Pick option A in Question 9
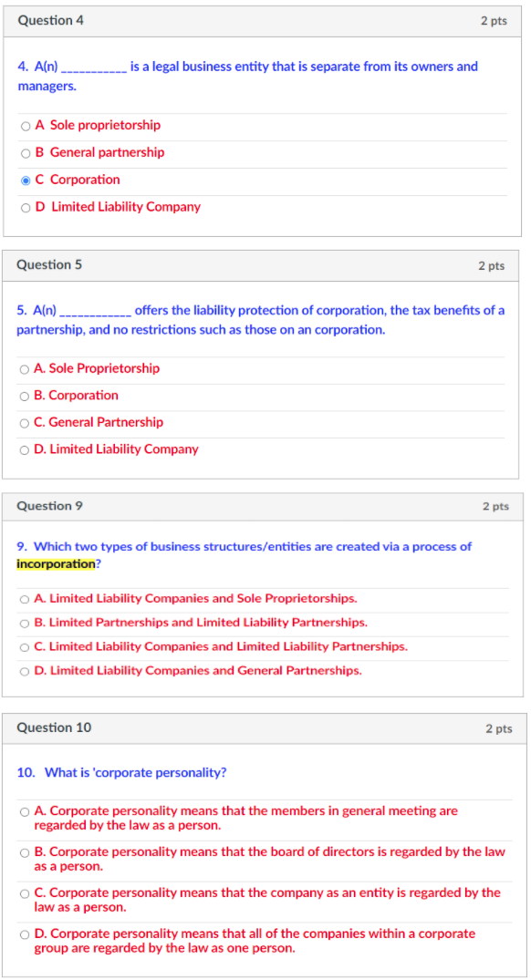The image size is (531, 980). (x=24, y=598)
